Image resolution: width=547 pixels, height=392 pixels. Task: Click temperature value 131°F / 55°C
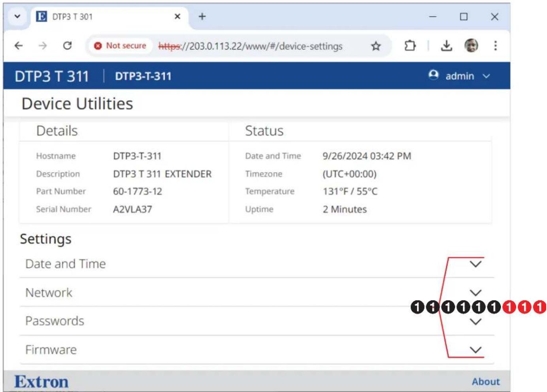coord(350,191)
